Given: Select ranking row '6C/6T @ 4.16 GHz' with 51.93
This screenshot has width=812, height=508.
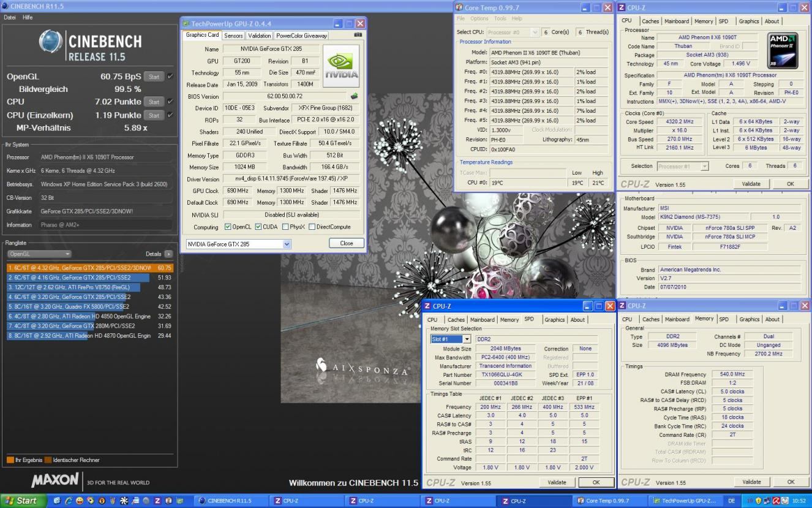Looking at the screenshot, I should pos(89,278).
